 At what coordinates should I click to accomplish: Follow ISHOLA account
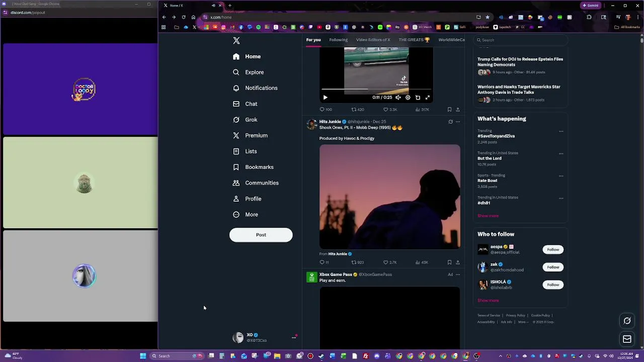[553, 285]
